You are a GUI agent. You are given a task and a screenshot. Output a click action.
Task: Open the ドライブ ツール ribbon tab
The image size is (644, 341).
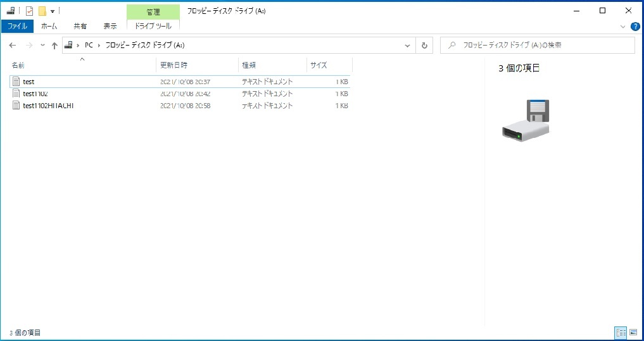[153, 26]
